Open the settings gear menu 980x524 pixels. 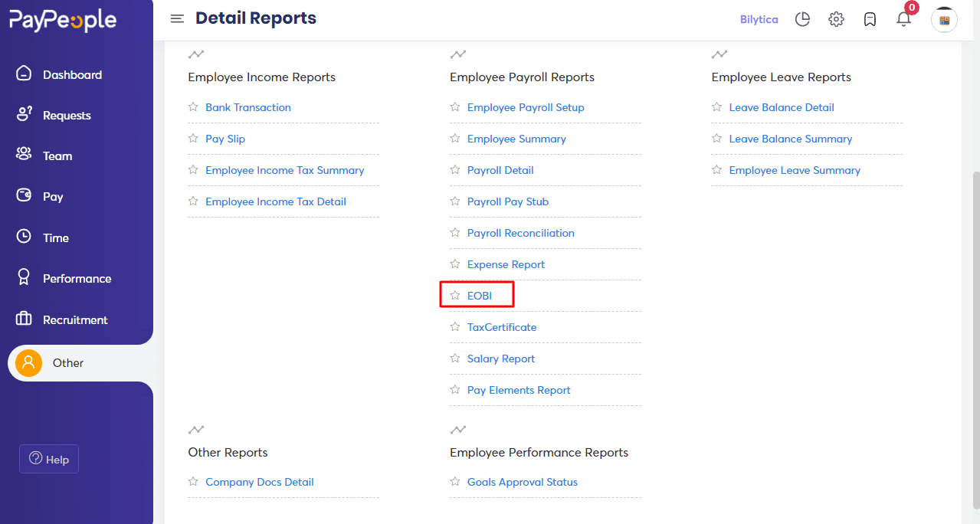coord(836,19)
